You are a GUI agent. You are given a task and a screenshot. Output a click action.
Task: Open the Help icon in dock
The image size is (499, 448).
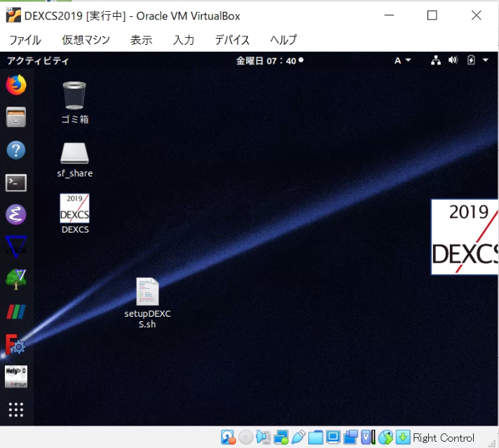[x=15, y=149]
